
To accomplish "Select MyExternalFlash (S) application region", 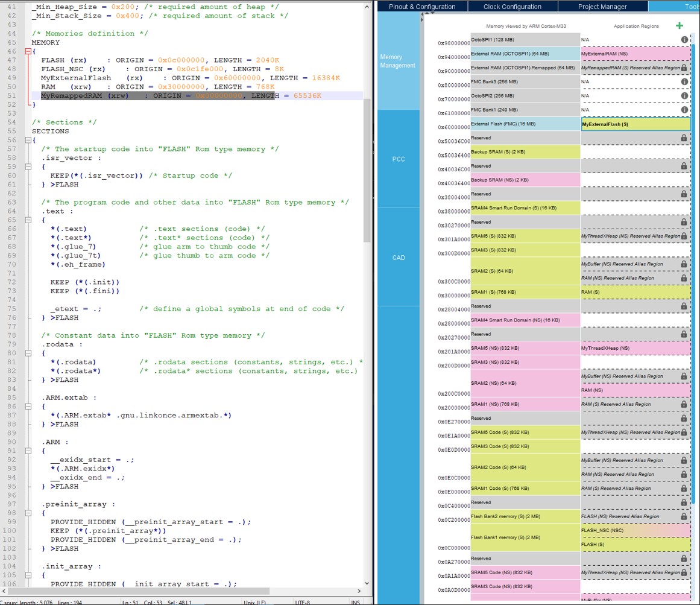I will 635,124.
